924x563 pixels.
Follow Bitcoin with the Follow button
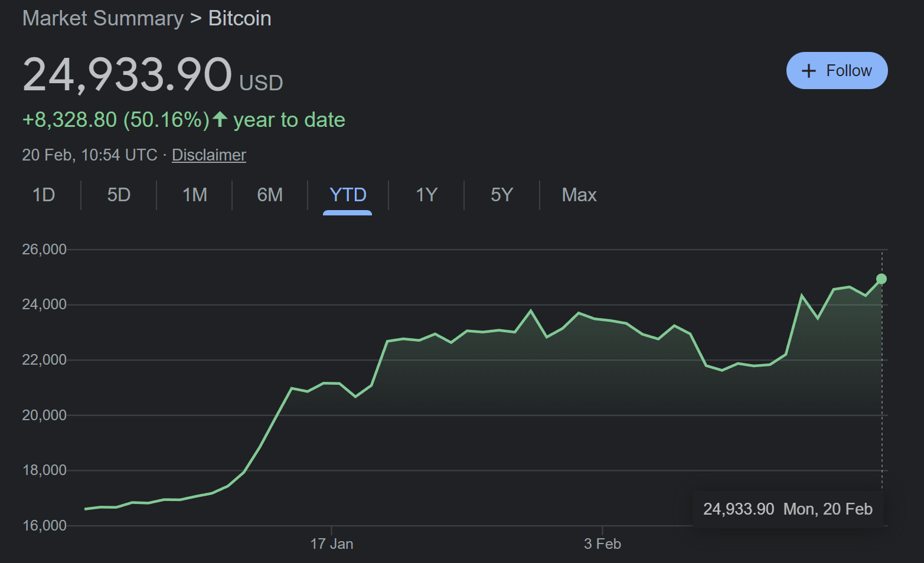[837, 71]
